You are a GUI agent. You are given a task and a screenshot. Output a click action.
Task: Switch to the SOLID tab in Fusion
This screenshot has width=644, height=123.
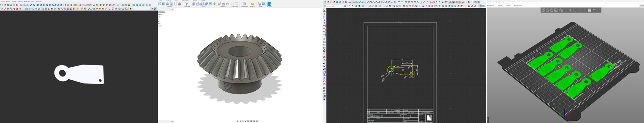click(161, 1)
